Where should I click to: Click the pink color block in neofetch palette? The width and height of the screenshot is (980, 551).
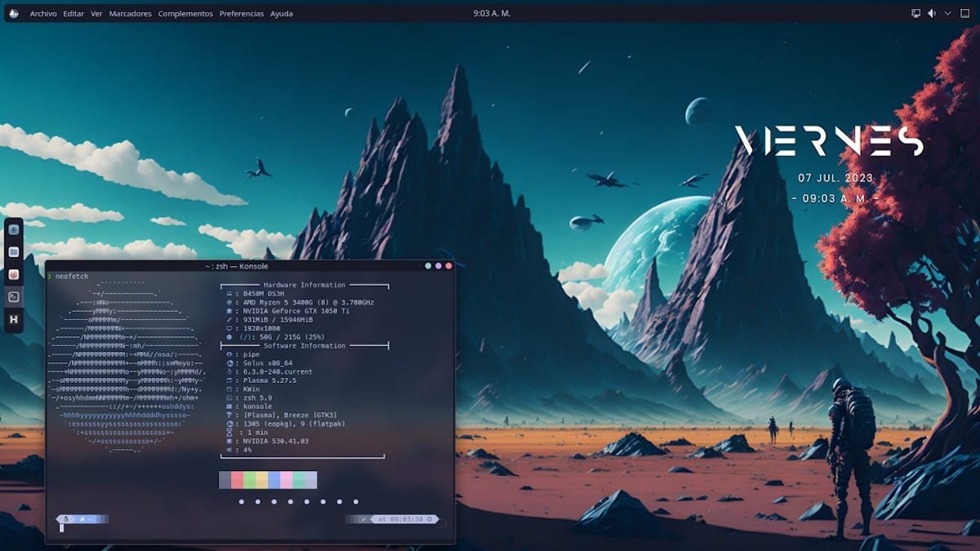click(x=286, y=479)
